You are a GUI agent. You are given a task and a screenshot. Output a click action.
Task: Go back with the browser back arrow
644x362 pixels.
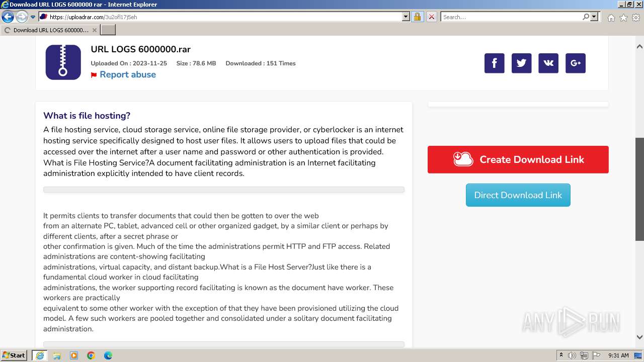(x=8, y=17)
